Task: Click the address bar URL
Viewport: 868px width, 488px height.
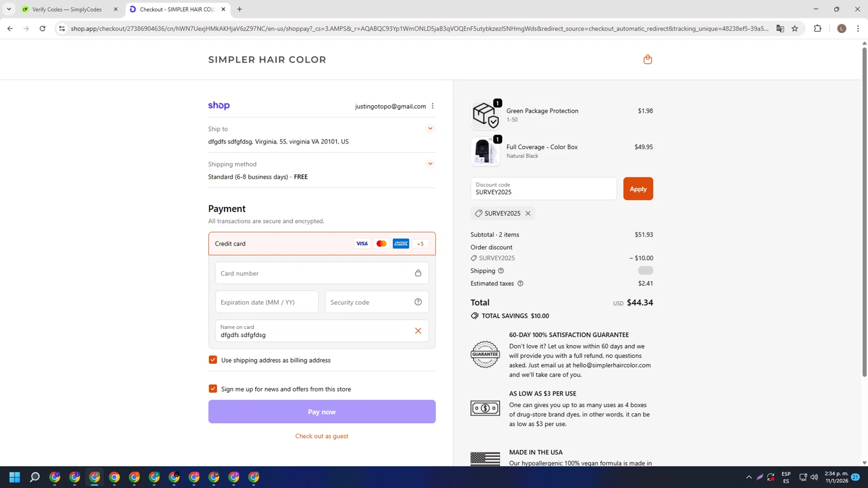Action: (420, 28)
